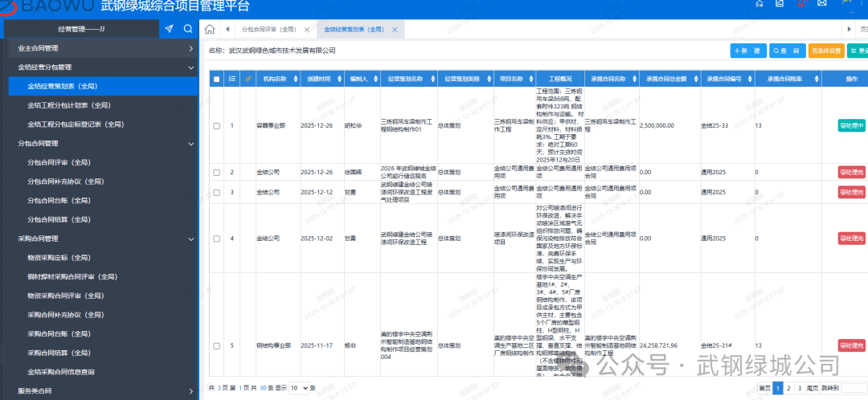Click the home icon in the tab bar
The height and width of the screenshot is (400, 868).
coord(210,30)
